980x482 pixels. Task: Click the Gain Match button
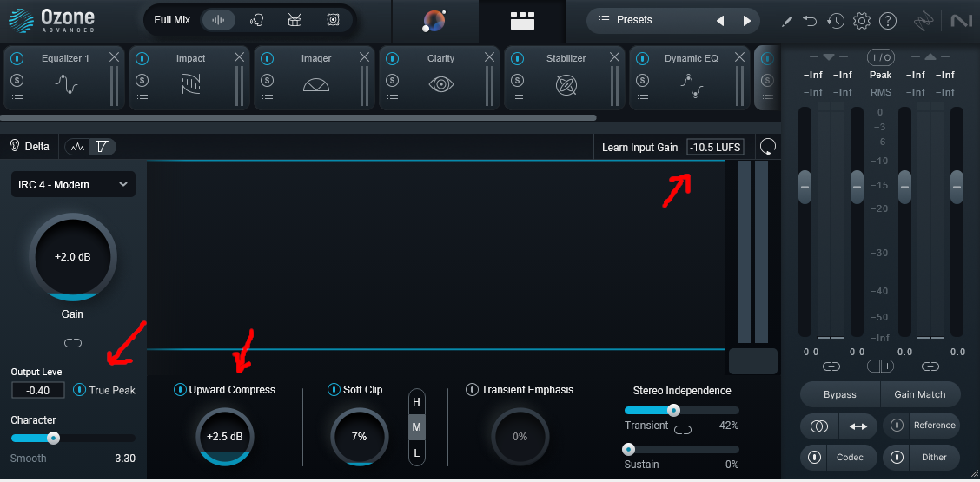point(919,394)
